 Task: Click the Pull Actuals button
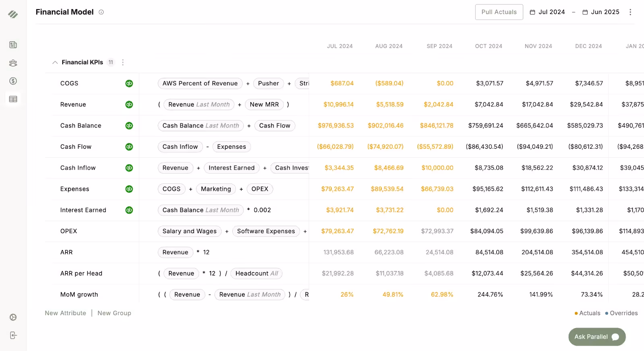(x=499, y=12)
